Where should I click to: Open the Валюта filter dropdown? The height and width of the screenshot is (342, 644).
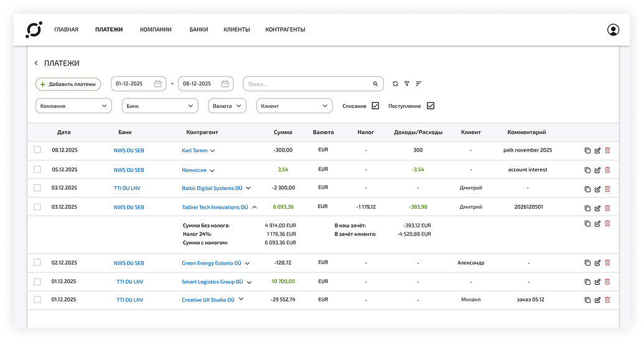point(227,106)
